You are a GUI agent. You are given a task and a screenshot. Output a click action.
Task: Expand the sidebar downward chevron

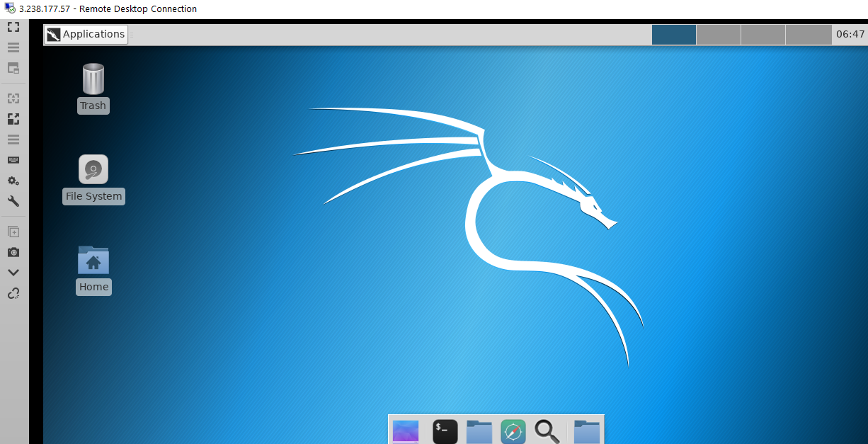(x=13, y=273)
